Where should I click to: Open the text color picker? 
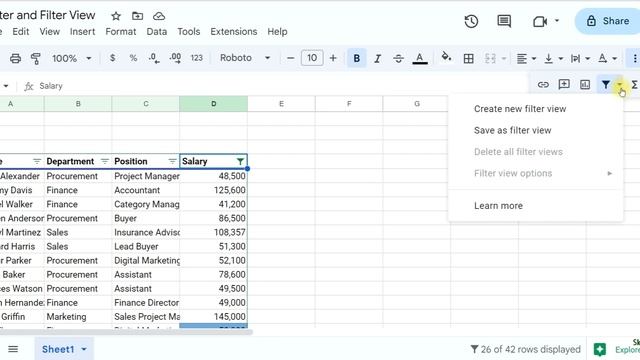tap(420, 58)
